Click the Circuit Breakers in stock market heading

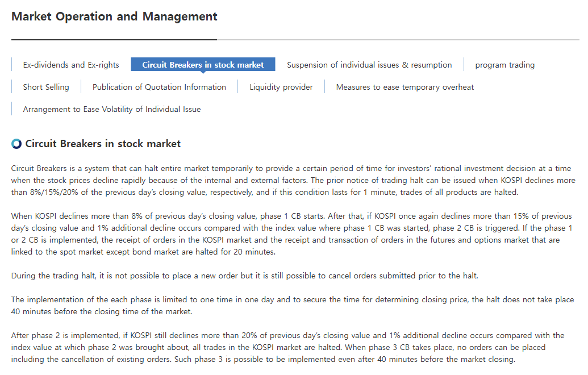[103, 144]
